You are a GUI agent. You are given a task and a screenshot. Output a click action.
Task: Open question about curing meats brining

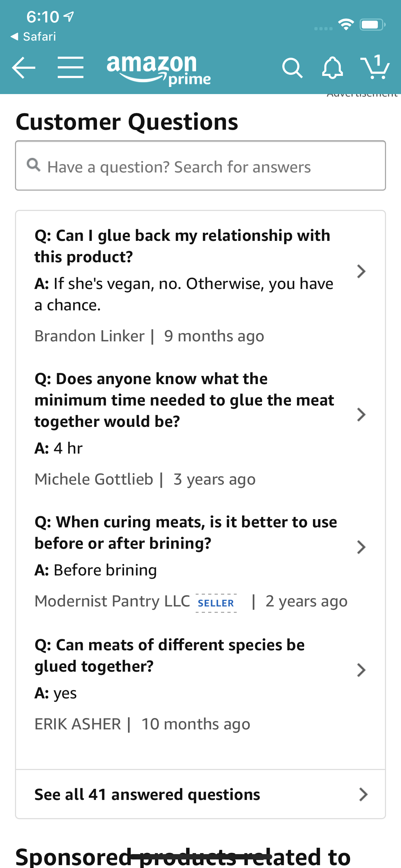(185, 532)
